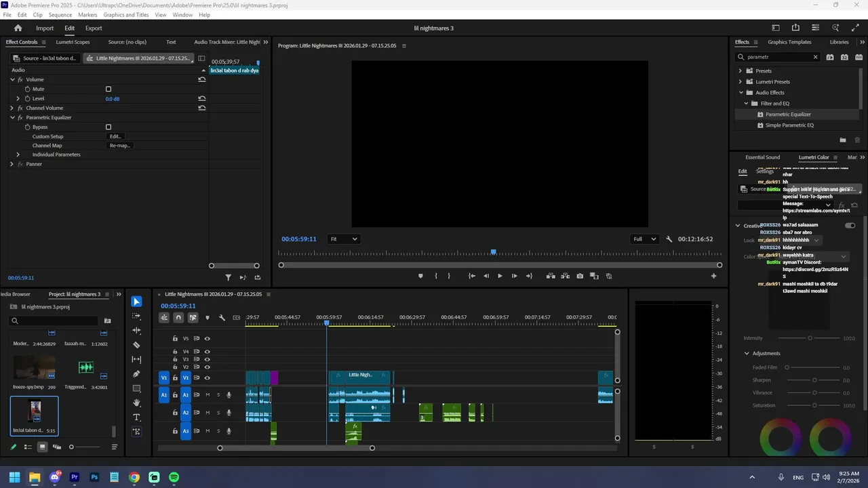868x488 pixels.
Task: Open the button editor plus icon
Action: (x=713, y=276)
